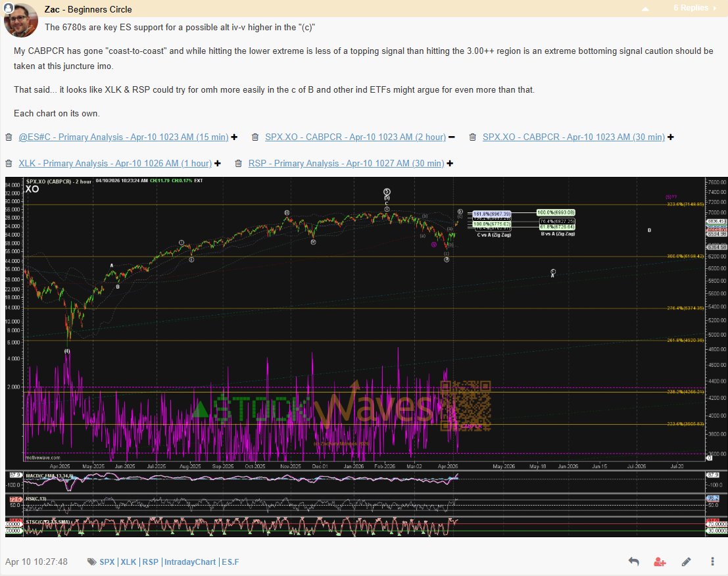Delete the SPX.XO CABPCR 2 hour attachment
Viewport: 728px width, 576px height.
pyautogui.click(x=255, y=137)
